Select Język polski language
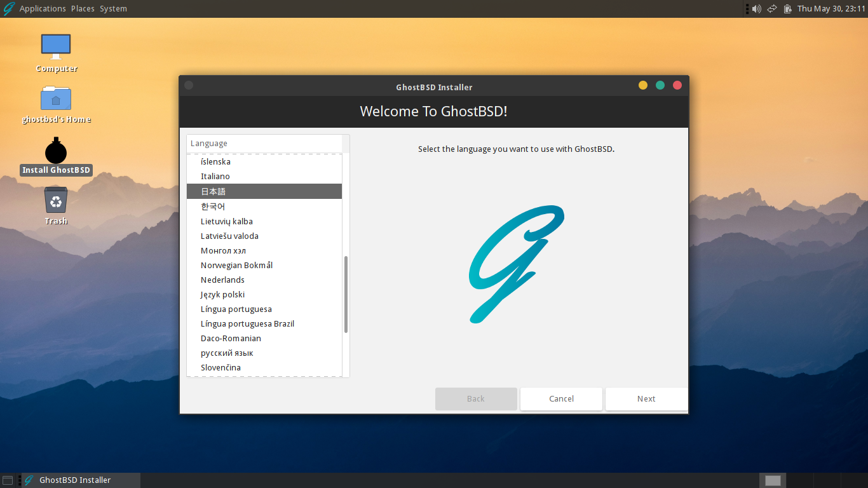Image resolution: width=868 pixels, height=488 pixels. [264, 294]
